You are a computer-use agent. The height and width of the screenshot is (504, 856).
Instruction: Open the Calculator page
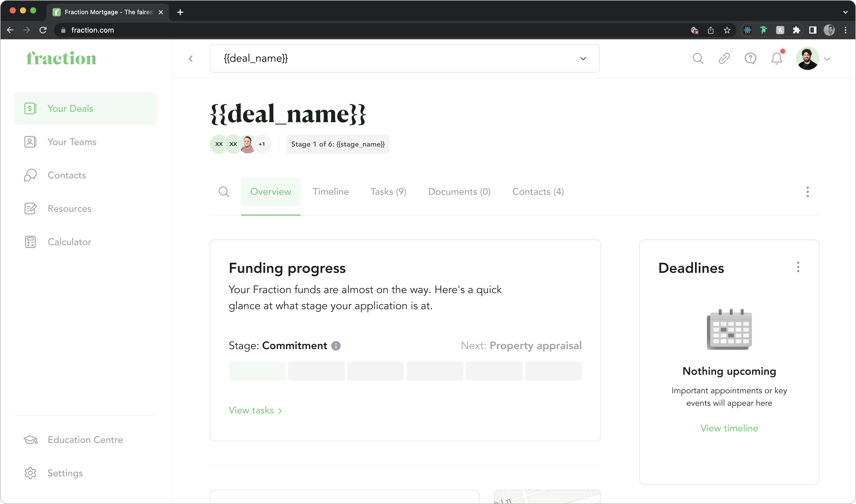point(86,242)
